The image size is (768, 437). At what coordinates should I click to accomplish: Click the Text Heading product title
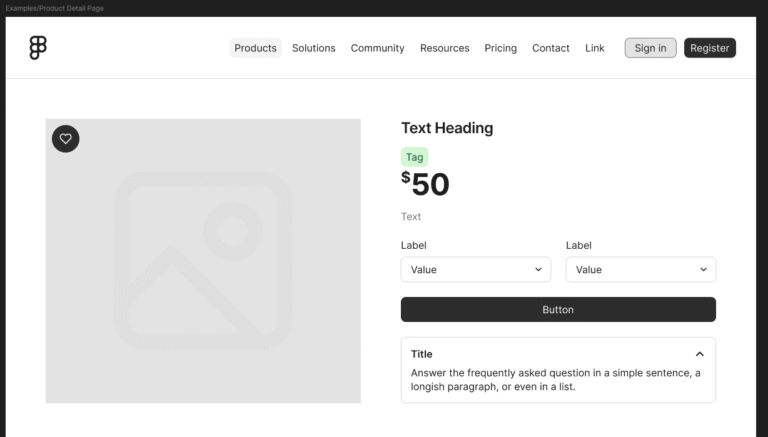coord(447,128)
